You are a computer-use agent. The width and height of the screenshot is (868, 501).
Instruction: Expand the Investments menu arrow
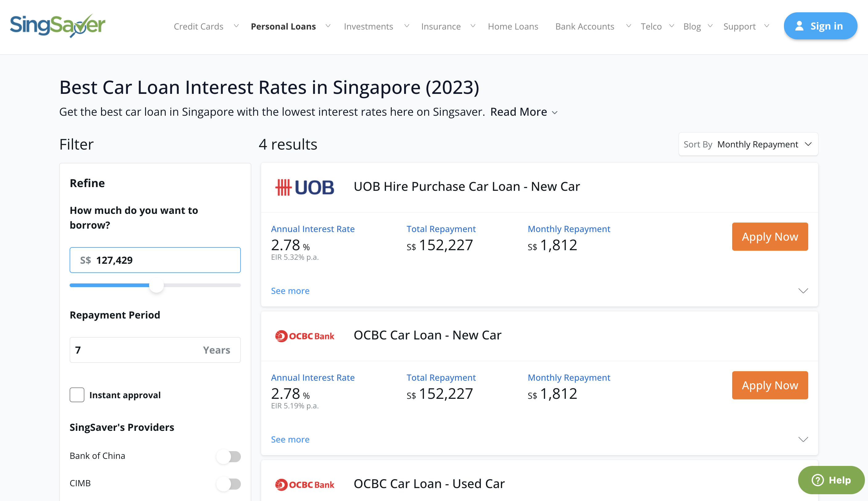tap(407, 26)
